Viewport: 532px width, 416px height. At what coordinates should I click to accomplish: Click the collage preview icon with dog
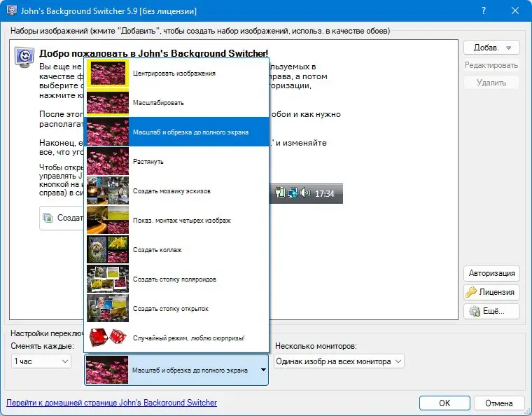[108, 250]
